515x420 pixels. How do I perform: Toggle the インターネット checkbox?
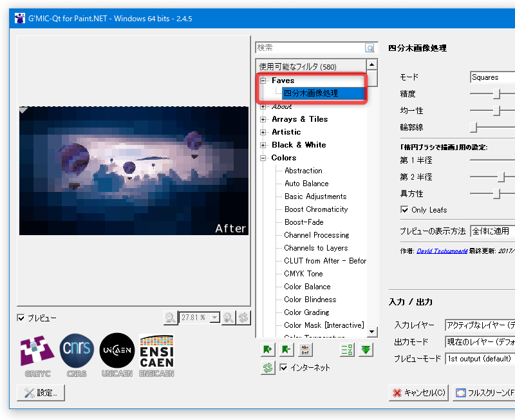(x=284, y=367)
